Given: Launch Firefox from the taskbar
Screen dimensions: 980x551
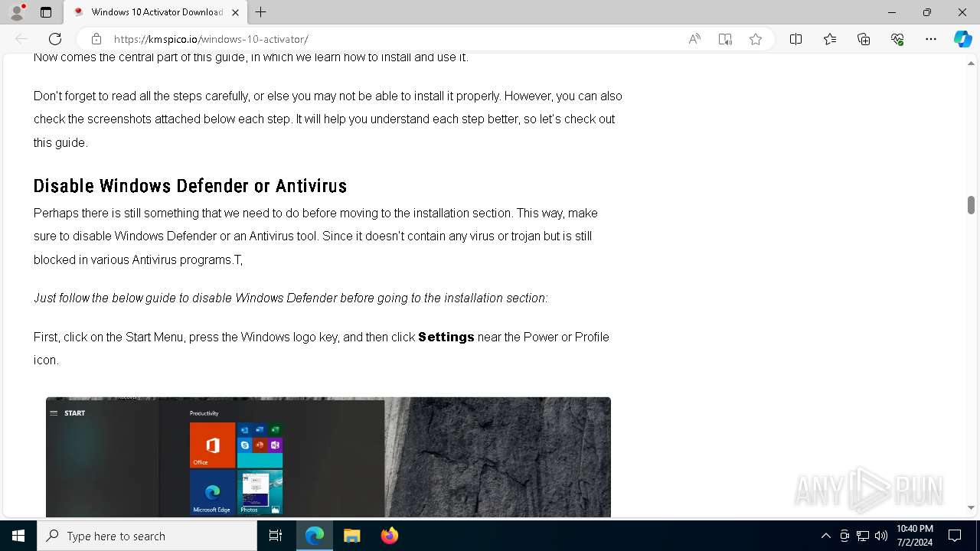Looking at the screenshot, I should tap(390, 536).
